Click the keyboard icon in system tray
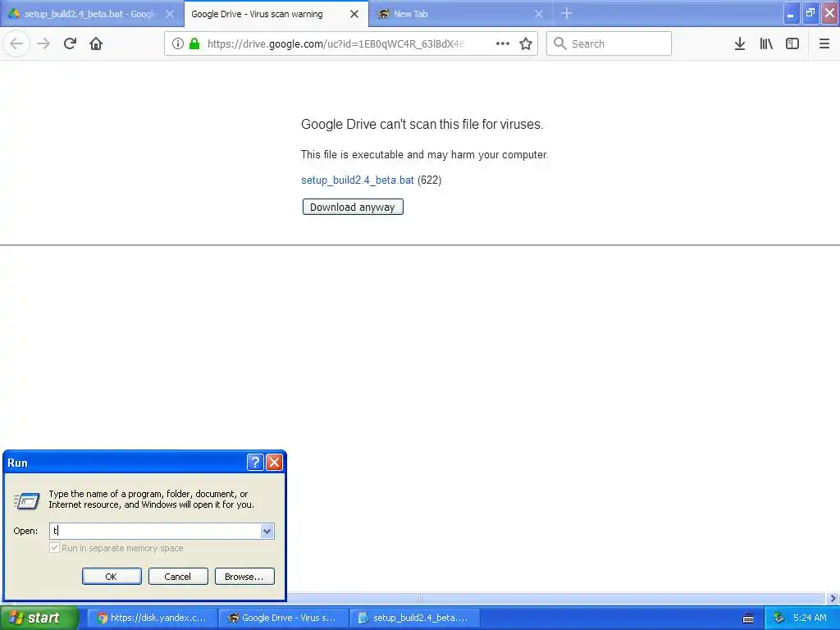 tap(748, 619)
